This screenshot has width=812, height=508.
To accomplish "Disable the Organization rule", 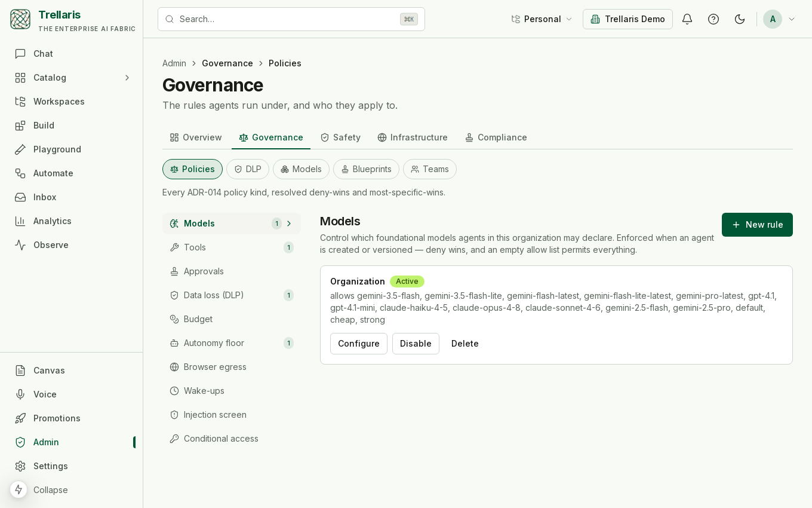I will point(416,344).
